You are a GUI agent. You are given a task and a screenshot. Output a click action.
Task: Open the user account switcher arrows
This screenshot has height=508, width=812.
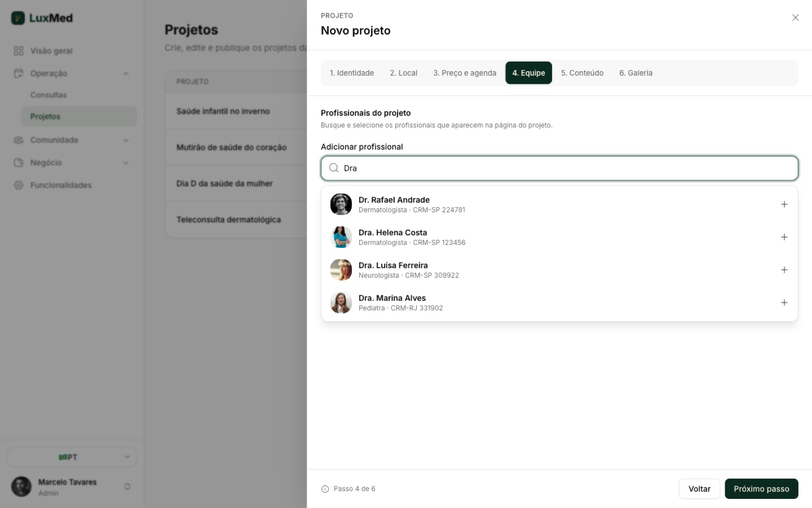click(127, 487)
